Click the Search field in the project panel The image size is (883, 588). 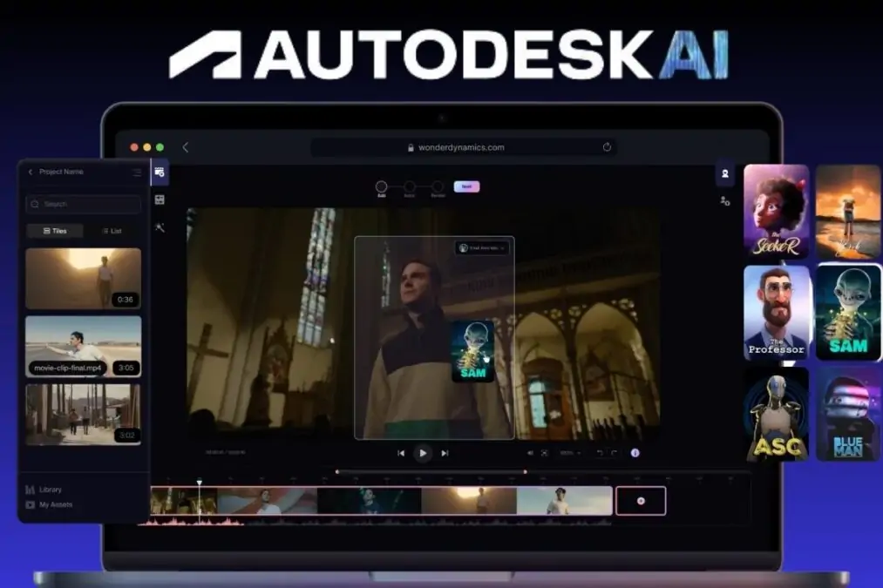coord(84,204)
